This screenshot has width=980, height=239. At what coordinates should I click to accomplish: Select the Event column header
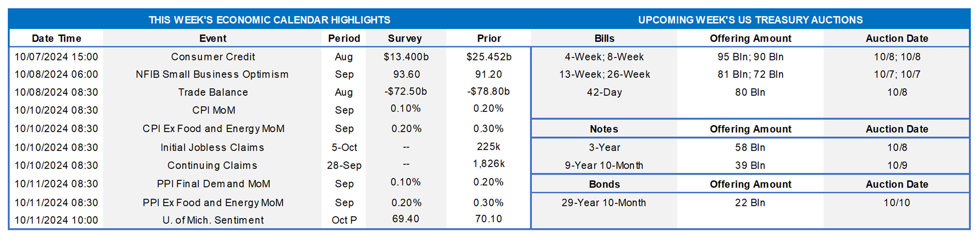(x=213, y=38)
